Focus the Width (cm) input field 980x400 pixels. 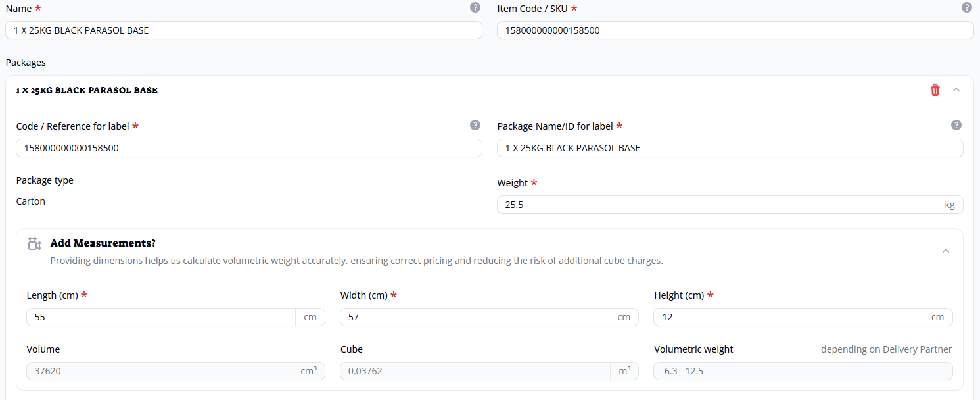click(475, 317)
